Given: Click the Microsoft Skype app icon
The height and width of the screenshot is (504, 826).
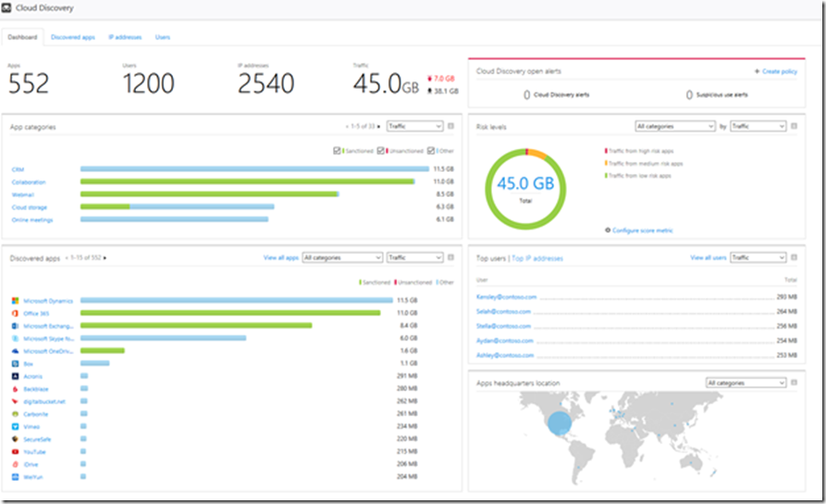Looking at the screenshot, I should click(x=16, y=338).
